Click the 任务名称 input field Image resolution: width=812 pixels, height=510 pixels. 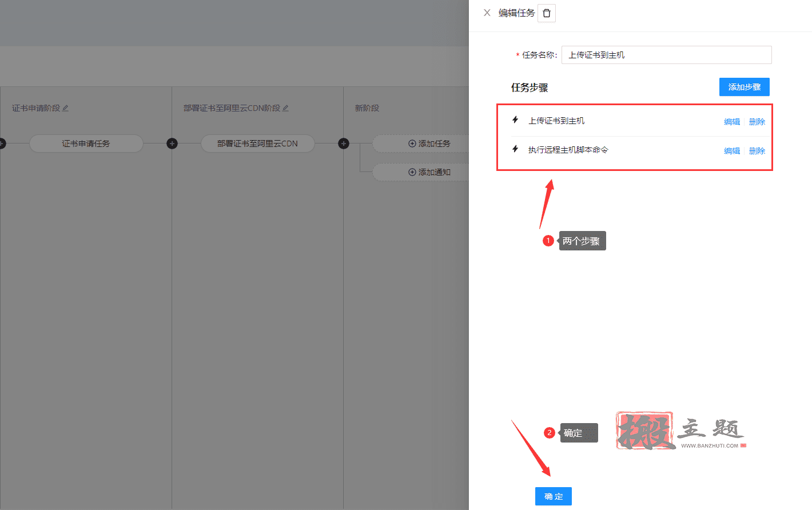coord(667,55)
